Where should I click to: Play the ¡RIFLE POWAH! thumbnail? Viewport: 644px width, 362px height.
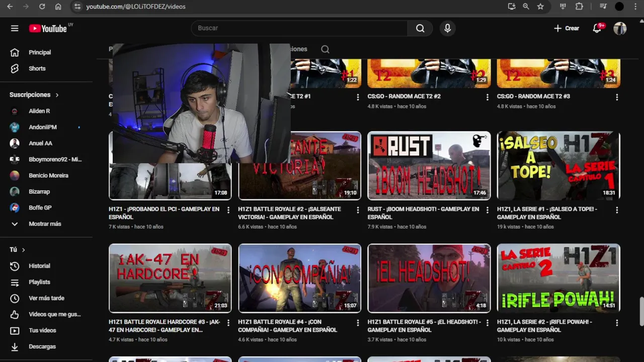click(x=558, y=279)
